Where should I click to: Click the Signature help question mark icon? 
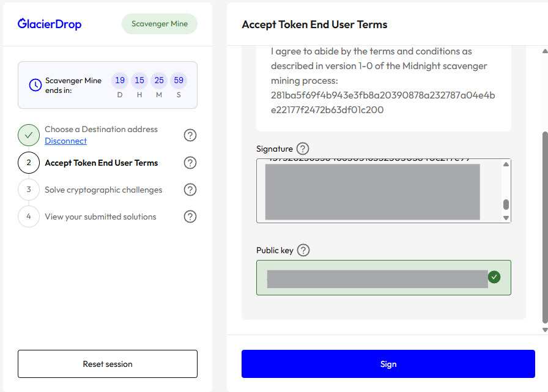(303, 149)
